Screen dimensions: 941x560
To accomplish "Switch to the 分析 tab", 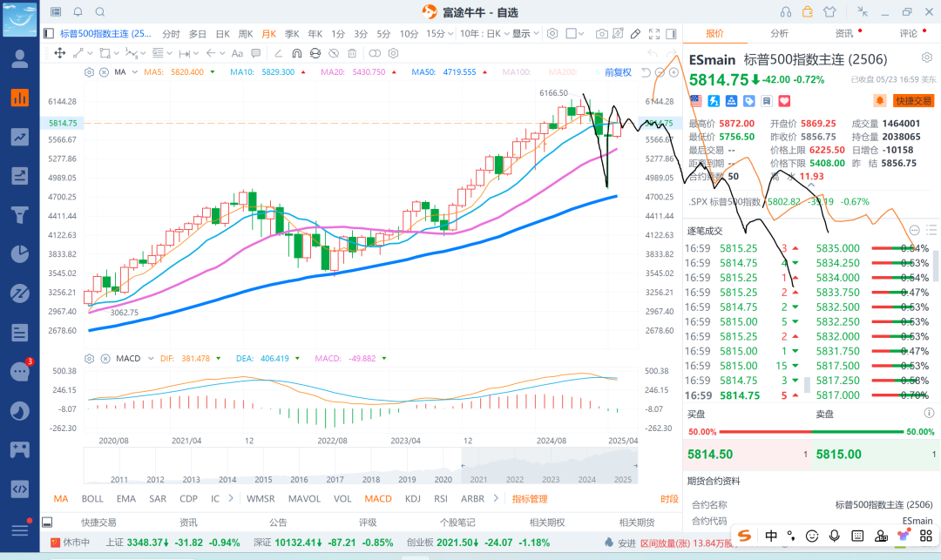I will (780, 34).
